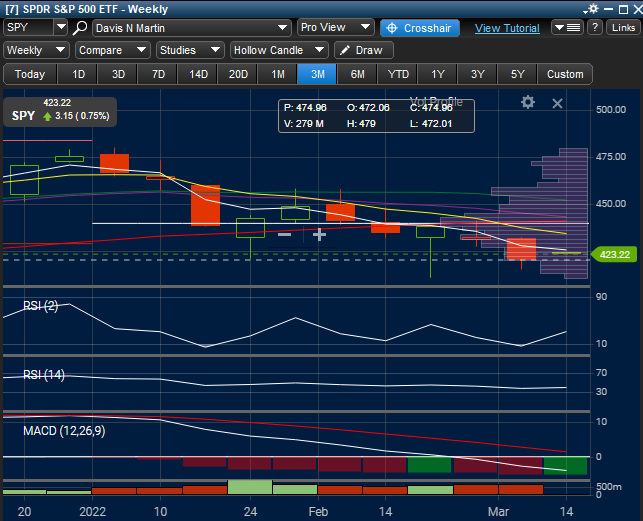Select the 7D time range tab
The width and height of the screenshot is (643, 521).
pyautogui.click(x=158, y=74)
